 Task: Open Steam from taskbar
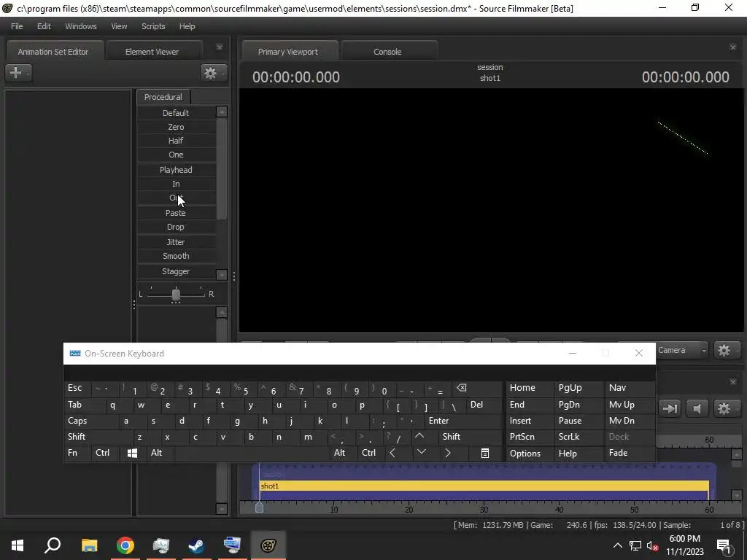pos(196,545)
